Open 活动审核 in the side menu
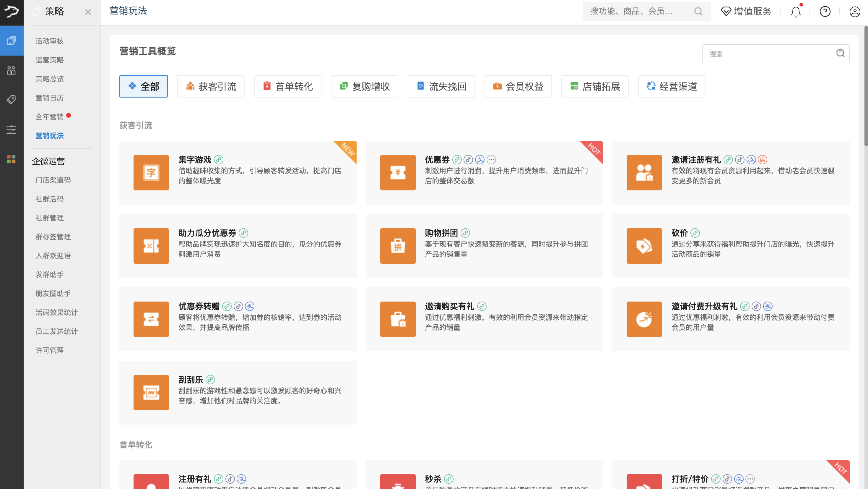 [x=50, y=41]
